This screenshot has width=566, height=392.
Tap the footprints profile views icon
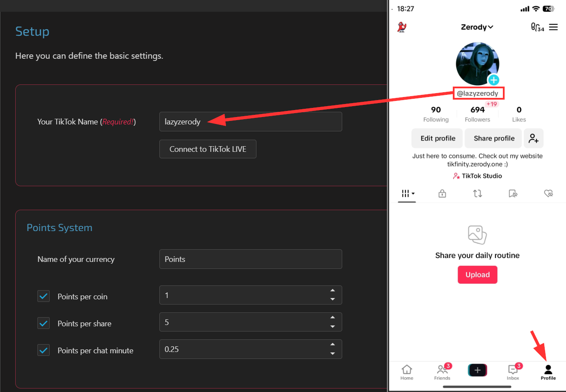tap(537, 27)
